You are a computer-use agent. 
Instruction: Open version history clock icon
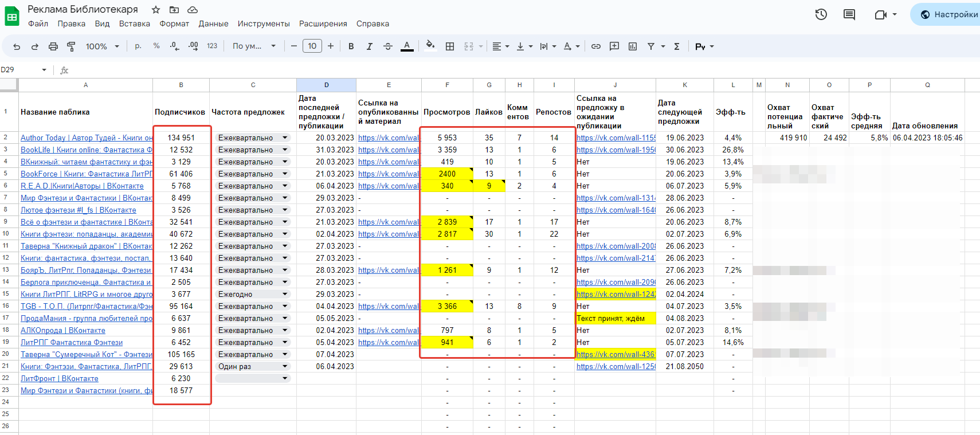(x=821, y=14)
